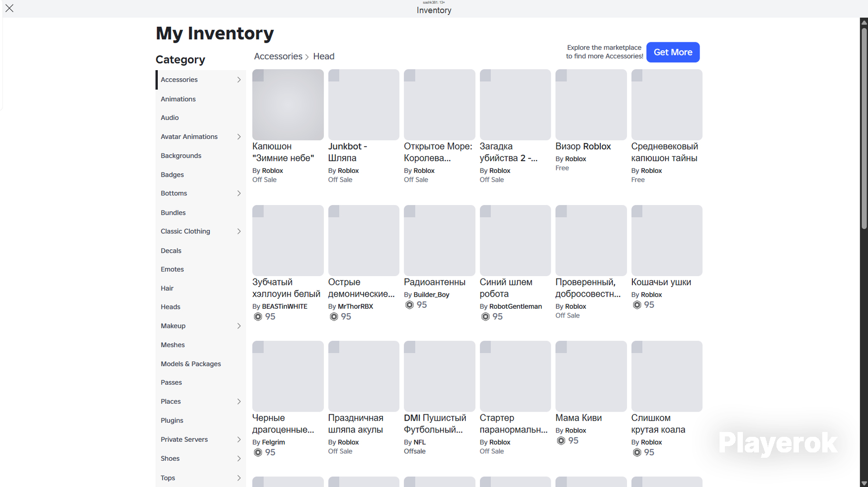Click Robux icon under Зубчатый хэллоуин белый
The image size is (868, 487).
(x=258, y=317)
